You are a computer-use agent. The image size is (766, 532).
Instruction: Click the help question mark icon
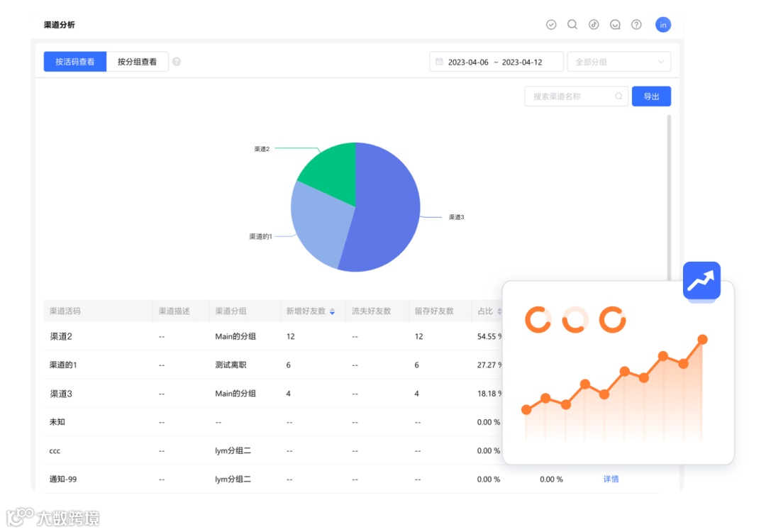coord(636,24)
